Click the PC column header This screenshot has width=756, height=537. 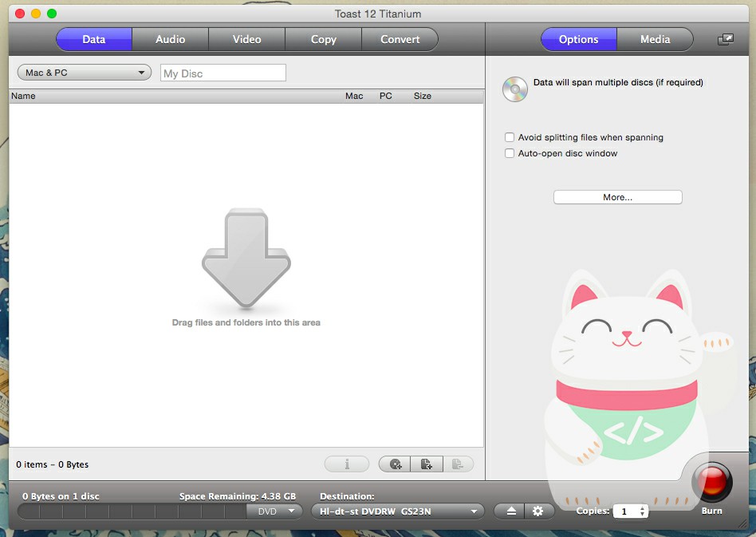tap(385, 96)
